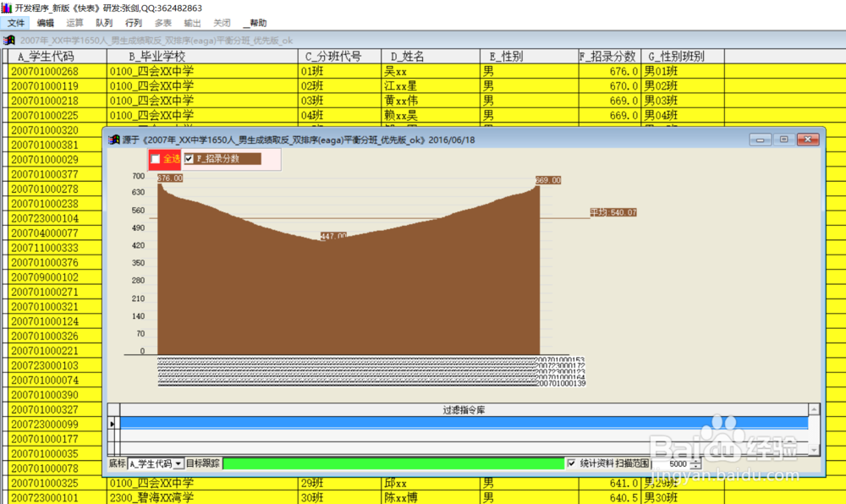Select name cell 黄xx伟
Viewport: 846px width, 504px height.
click(x=431, y=101)
